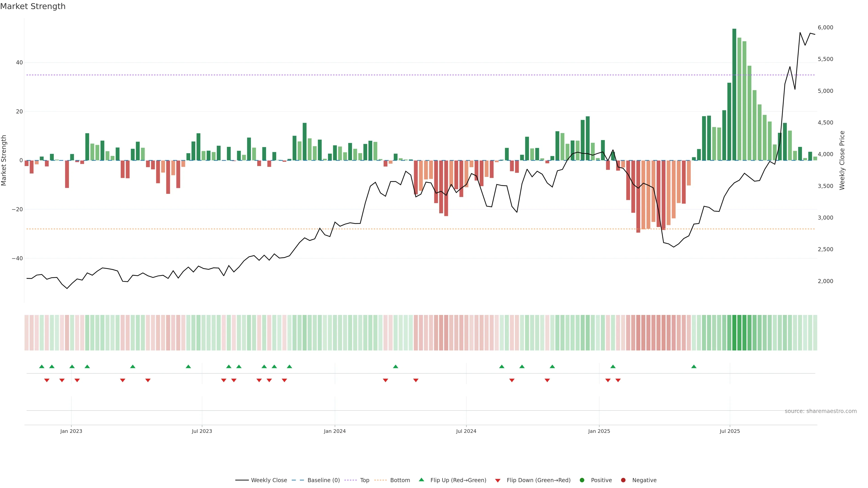Click the dark red Negative legend dot
The width and height of the screenshot is (868, 488).
623,480
